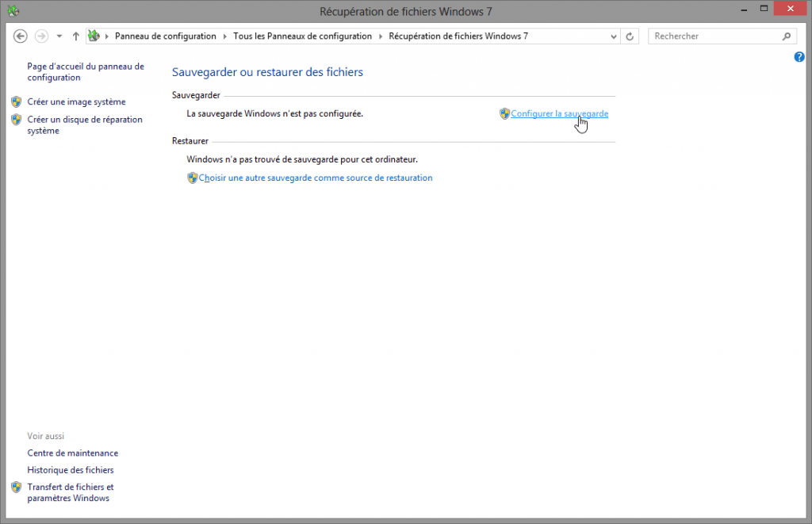Click text La sauvegarde Windows n'est pas configurée
812x524 pixels.
click(x=275, y=114)
